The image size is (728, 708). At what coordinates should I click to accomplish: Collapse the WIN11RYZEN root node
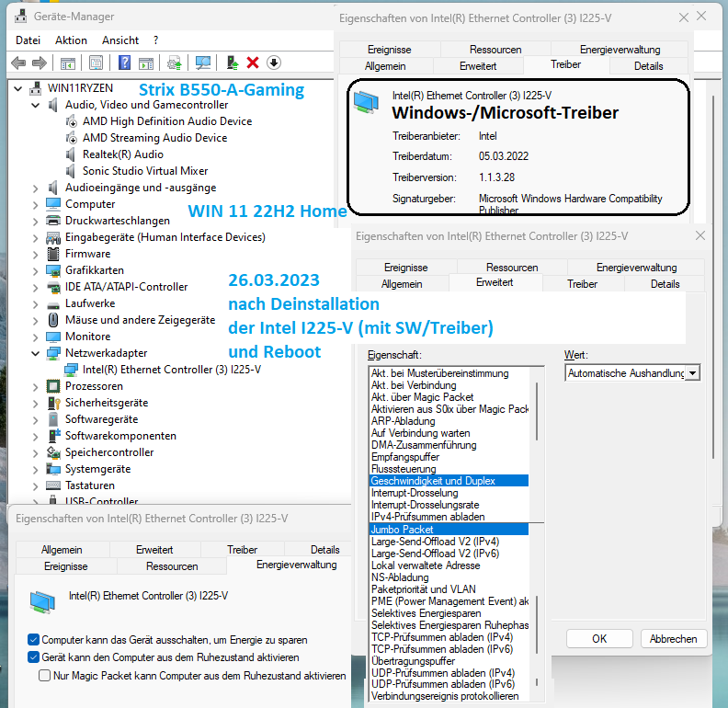[17, 88]
